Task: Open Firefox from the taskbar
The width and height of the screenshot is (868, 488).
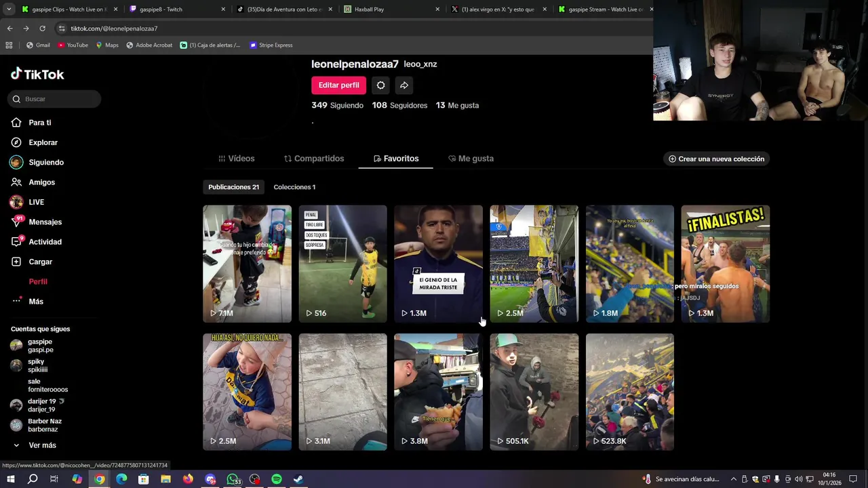Action: point(188,479)
